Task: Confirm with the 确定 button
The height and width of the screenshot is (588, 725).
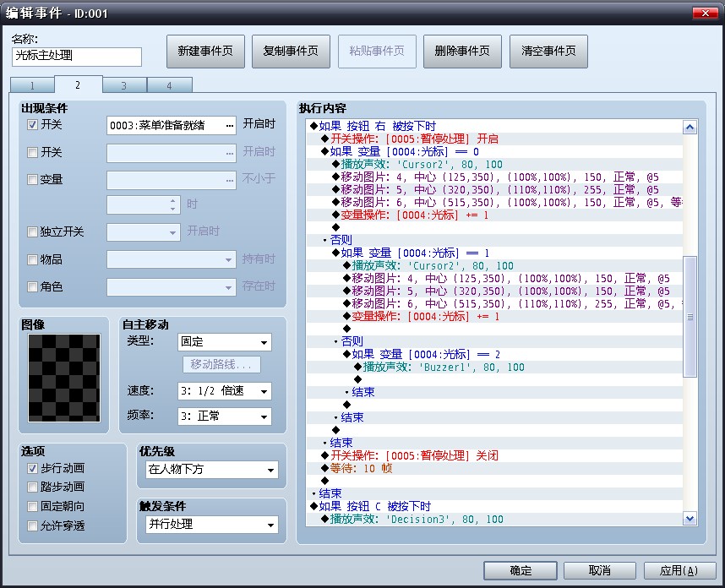Action: coord(521,570)
